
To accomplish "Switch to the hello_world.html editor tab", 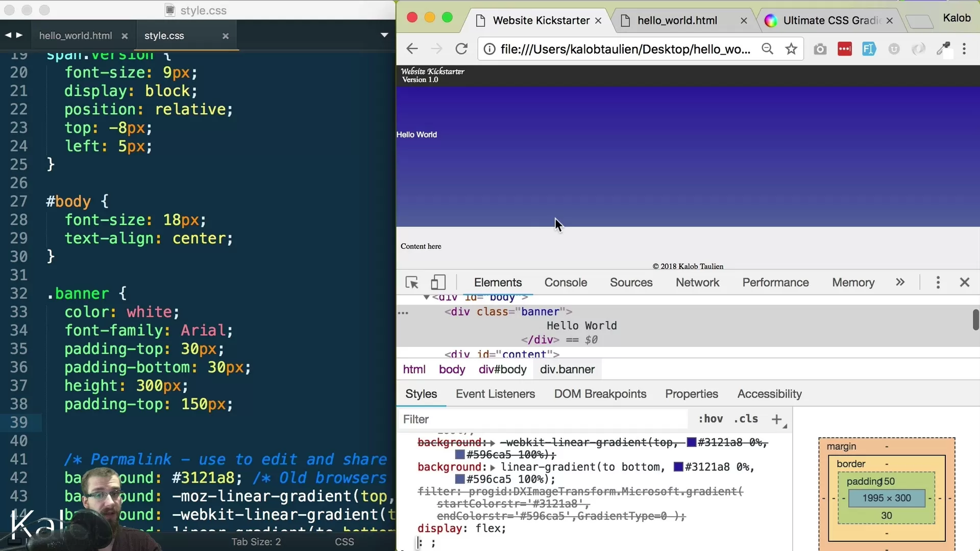I will [76, 36].
